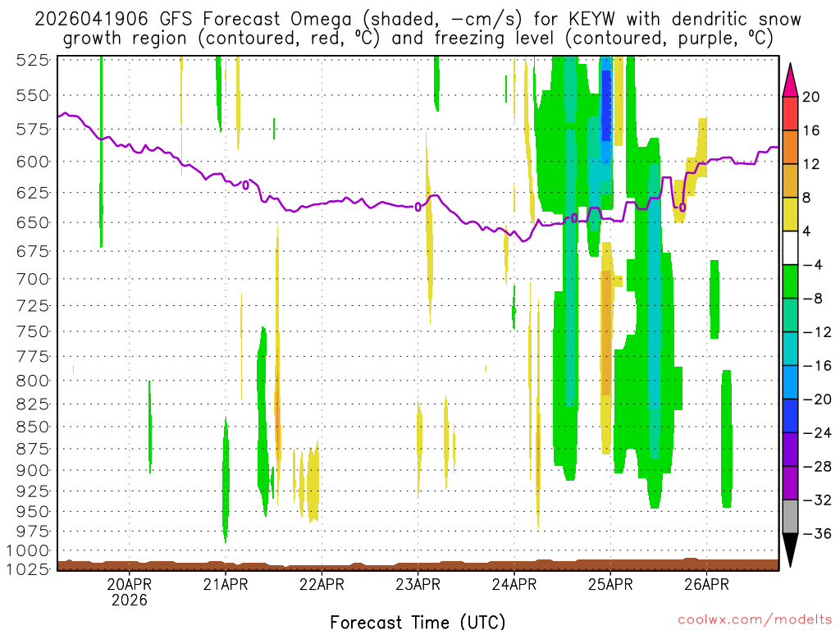Click the red 16-to-20 colorbar swatch

[790, 113]
